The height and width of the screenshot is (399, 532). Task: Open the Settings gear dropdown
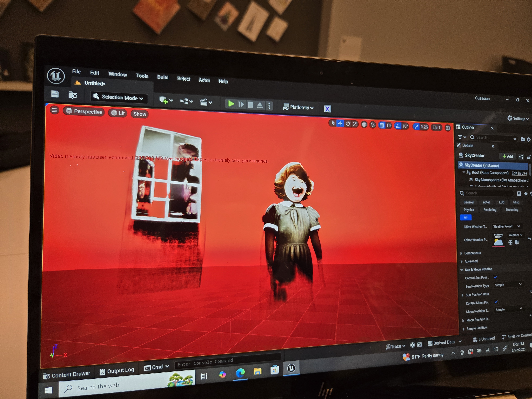tap(518, 118)
